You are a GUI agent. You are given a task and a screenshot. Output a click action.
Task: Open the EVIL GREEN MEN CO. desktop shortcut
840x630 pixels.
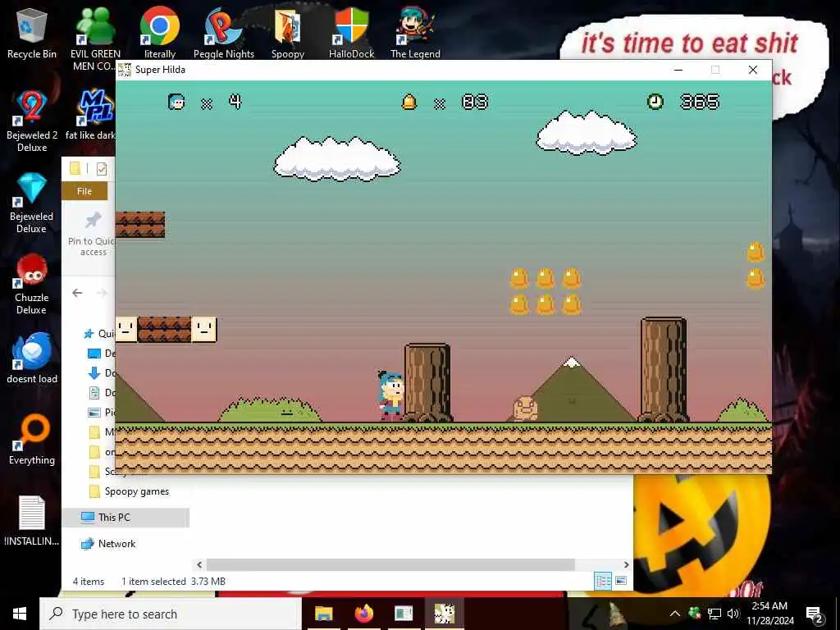[x=95, y=39]
